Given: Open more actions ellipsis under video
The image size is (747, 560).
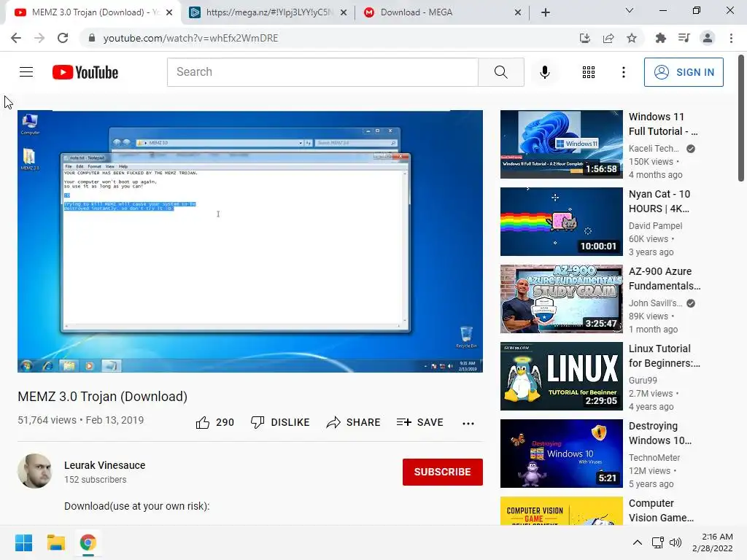Looking at the screenshot, I should pyautogui.click(x=468, y=424).
